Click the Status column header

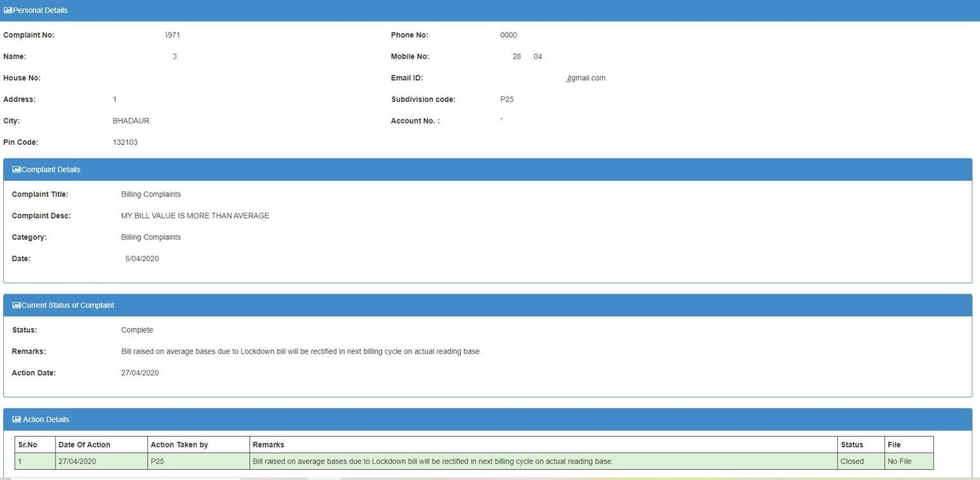851,444
